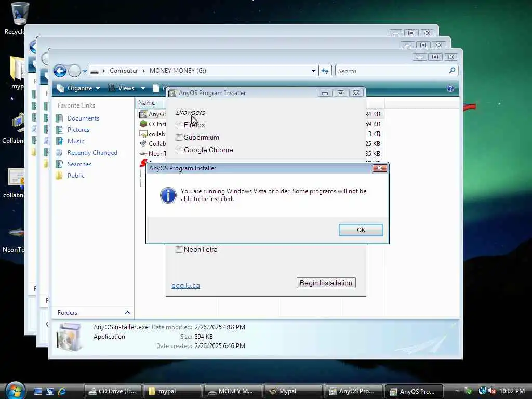
Task: Switch to CD Drive (E:) taskbar button
Action: pyautogui.click(x=113, y=391)
